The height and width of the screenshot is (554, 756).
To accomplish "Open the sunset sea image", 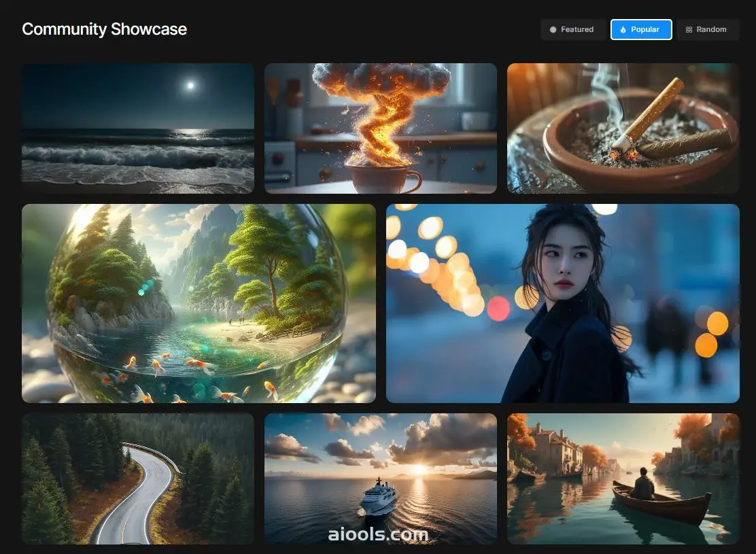I will click(380, 479).
